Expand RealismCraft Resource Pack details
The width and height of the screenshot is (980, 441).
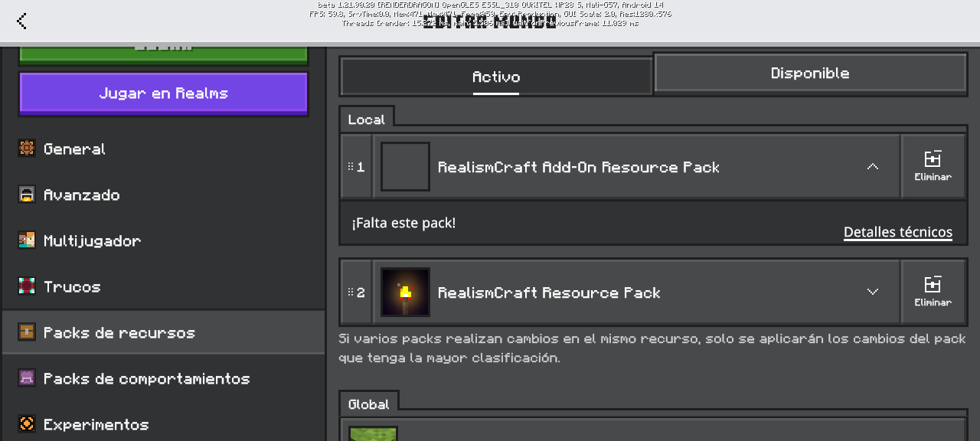click(872, 292)
